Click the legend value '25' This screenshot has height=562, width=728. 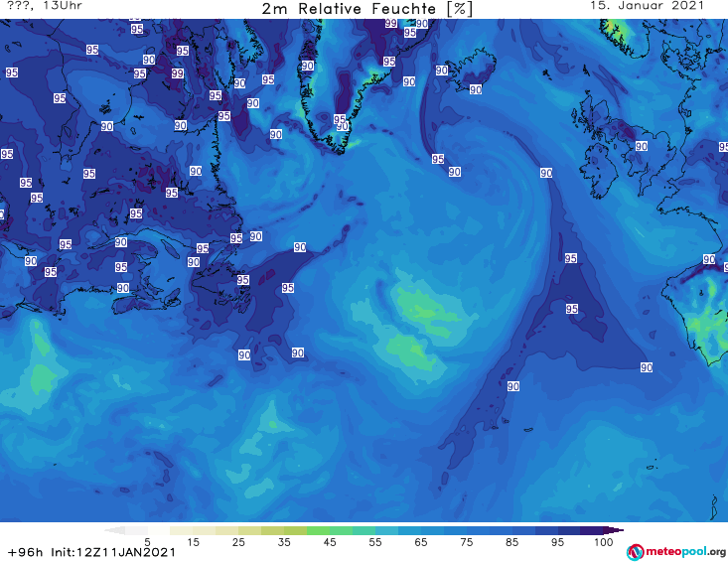[x=238, y=542]
